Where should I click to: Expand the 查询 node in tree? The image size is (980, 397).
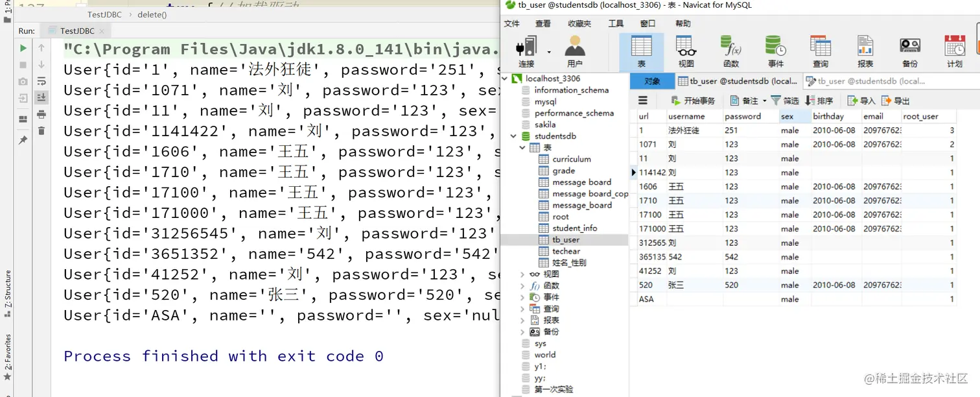[x=522, y=309]
